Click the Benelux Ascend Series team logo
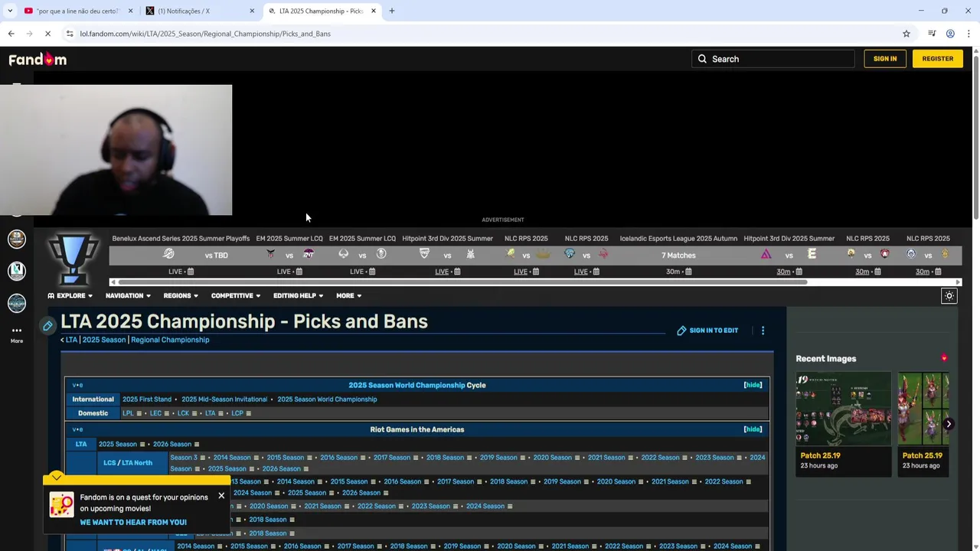980x551 pixels. click(169, 254)
